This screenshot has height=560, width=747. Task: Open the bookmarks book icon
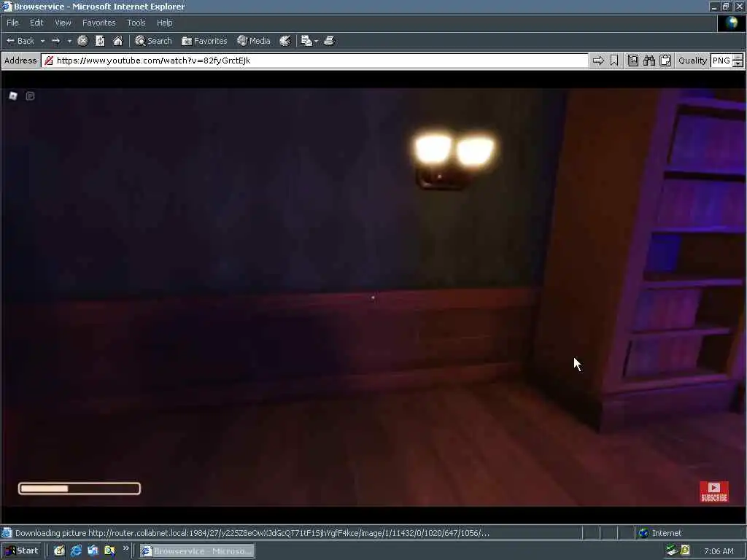tap(632, 61)
